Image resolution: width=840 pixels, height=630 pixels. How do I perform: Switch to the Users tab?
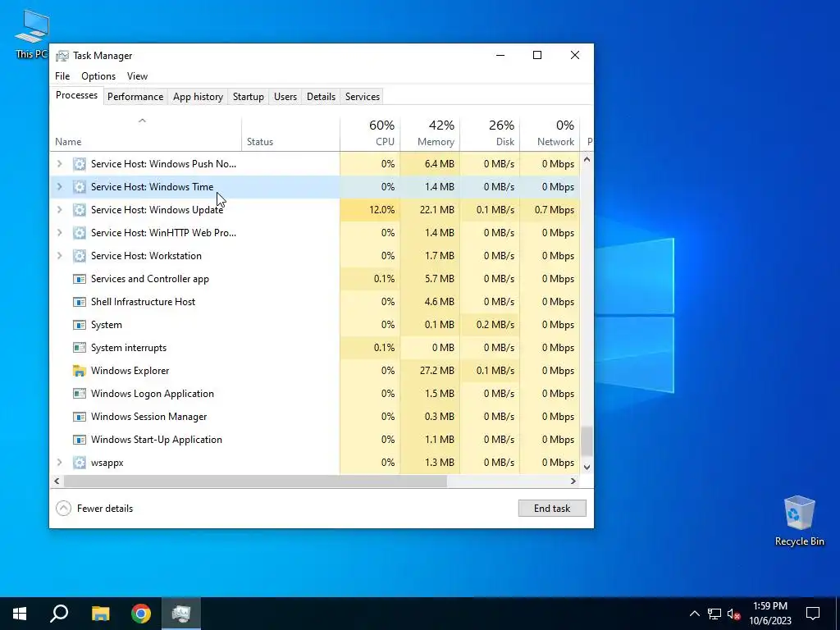click(x=285, y=97)
